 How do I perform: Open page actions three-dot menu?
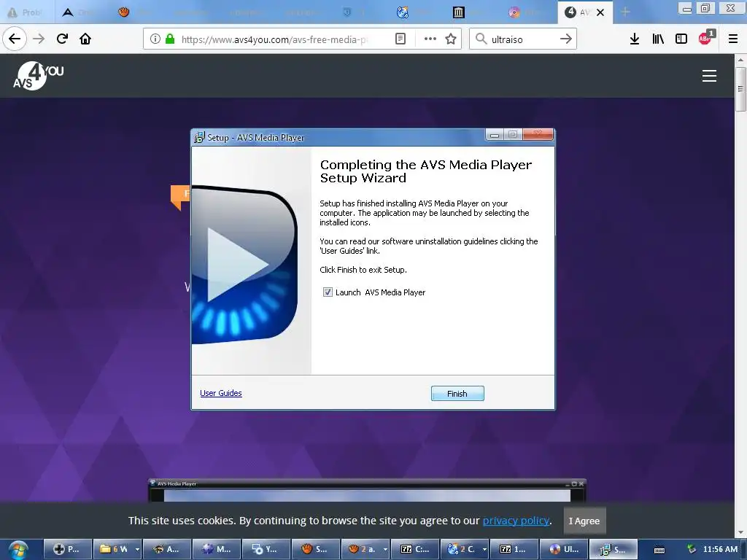(x=430, y=39)
